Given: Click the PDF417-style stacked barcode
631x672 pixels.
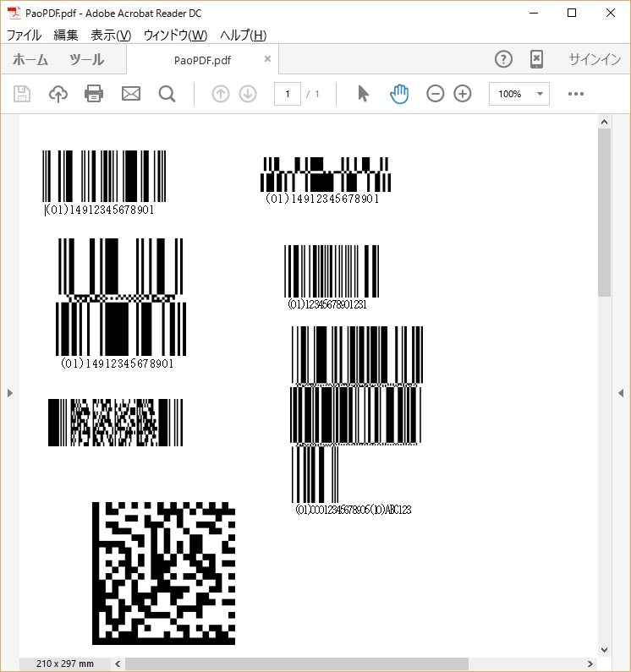Looking at the screenshot, I should click(x=115, y=423).
